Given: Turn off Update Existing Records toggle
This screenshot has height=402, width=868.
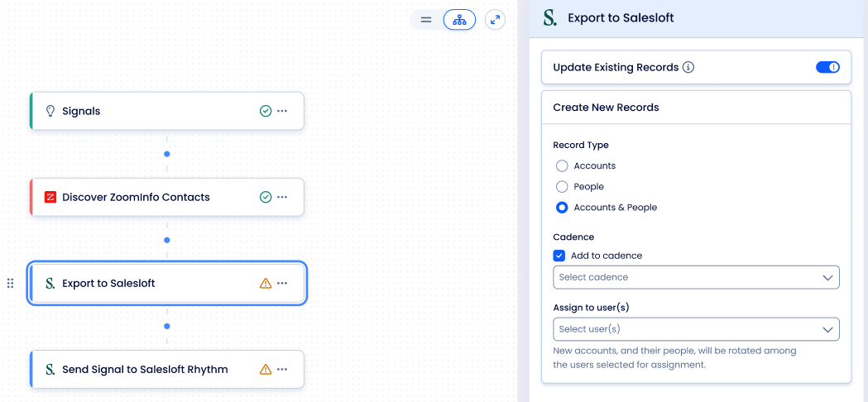Looking at the screenshot, I should point(827,68).
